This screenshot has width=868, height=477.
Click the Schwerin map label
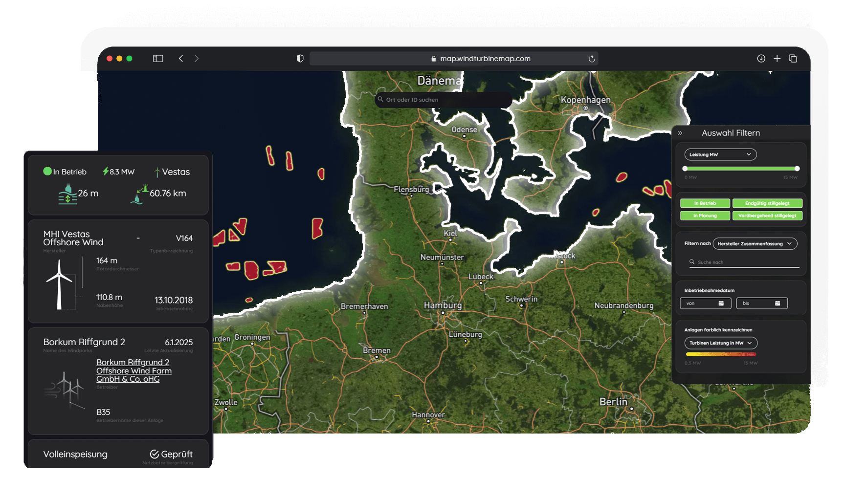(x=521, y=299)
